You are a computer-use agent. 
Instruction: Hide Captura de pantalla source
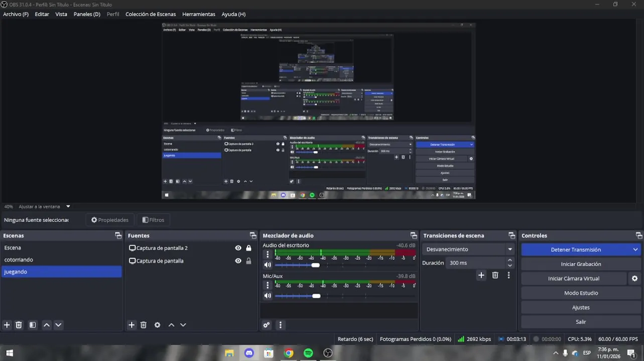coord(238,261)
